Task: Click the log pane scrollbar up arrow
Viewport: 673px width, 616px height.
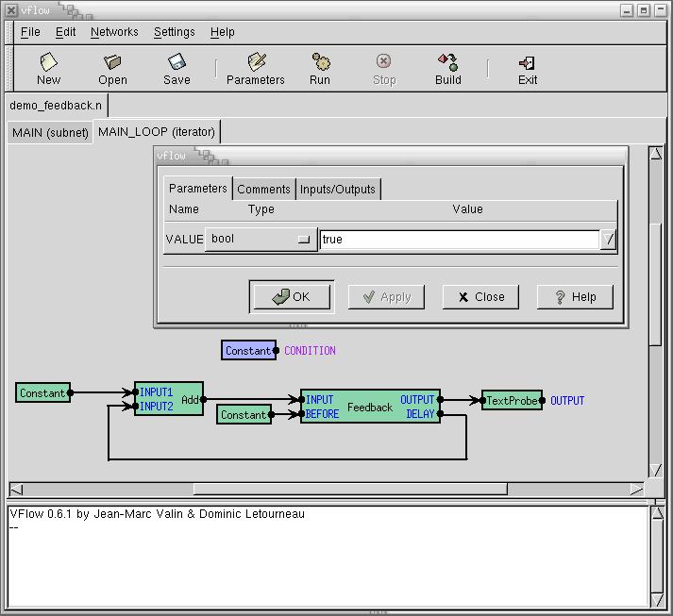Action: (657, 513)
